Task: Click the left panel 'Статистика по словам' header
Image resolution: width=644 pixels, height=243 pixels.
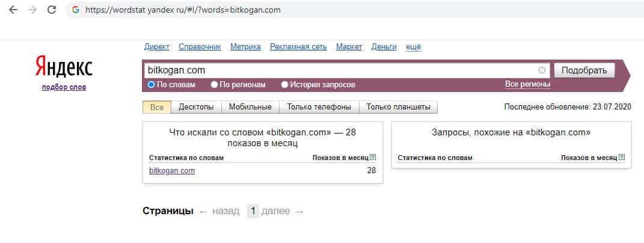Action: click(x=186, y=158)
